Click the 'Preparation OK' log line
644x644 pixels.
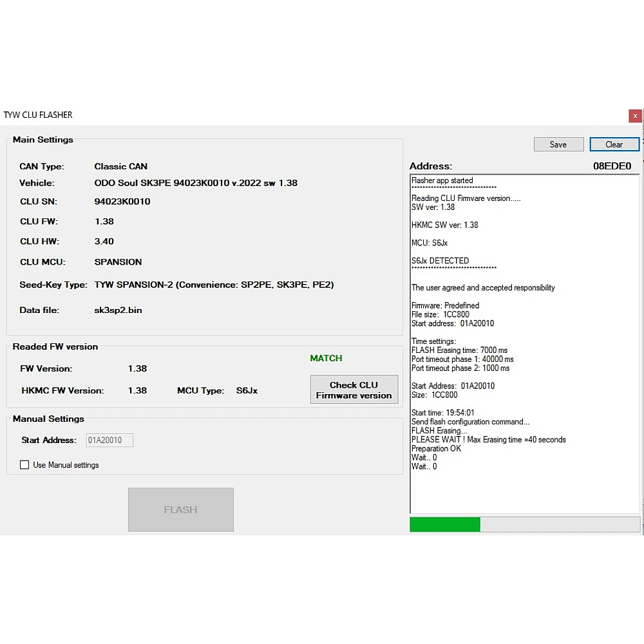point(436,448)
